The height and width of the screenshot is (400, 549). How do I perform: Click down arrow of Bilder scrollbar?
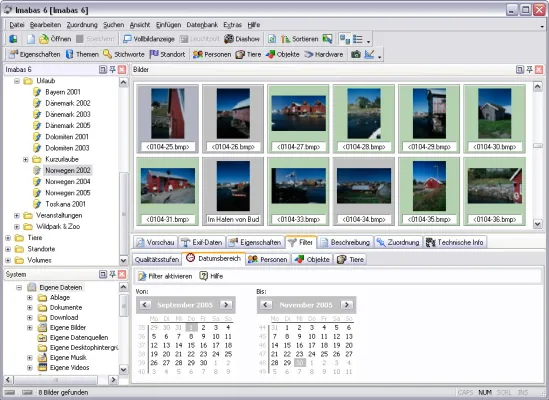pyautogui.click(x=538, y=223)
